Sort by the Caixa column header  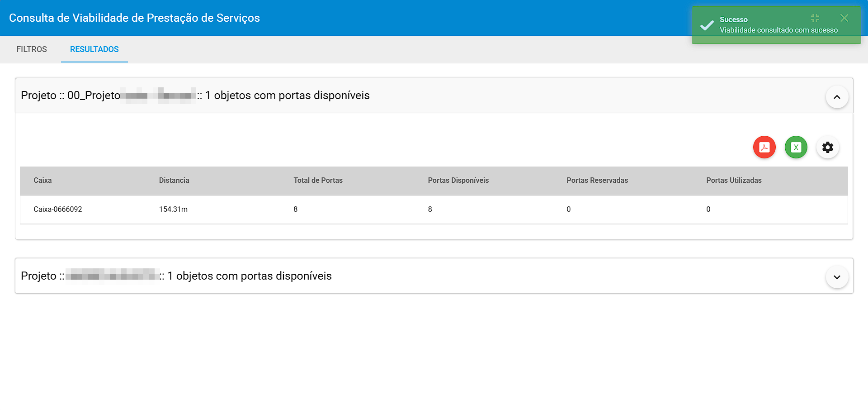42,180
